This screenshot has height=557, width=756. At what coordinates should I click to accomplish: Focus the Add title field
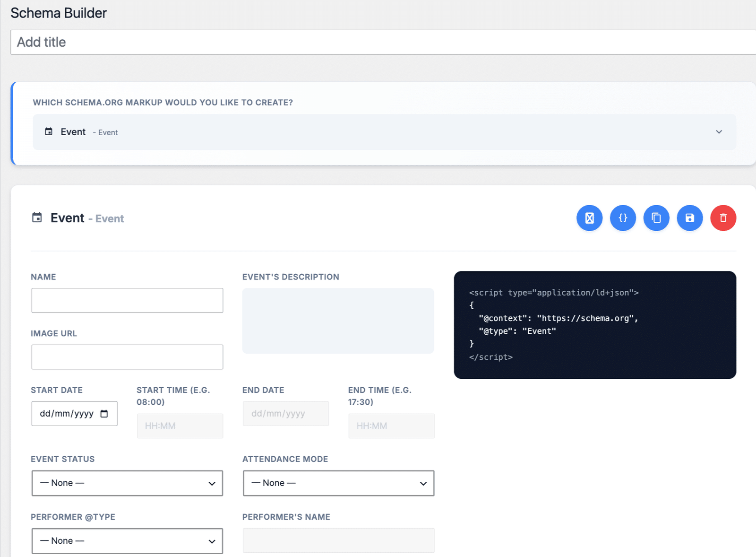[x=383, y=42]
